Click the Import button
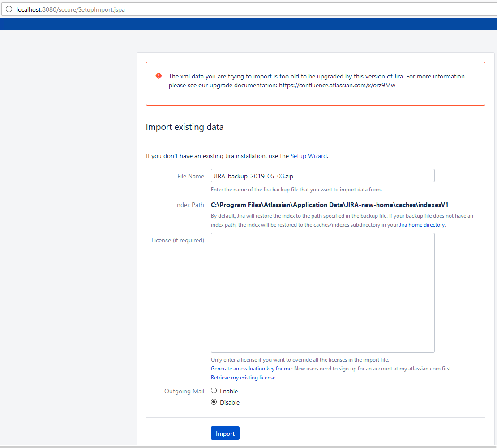497x448 pixels. point(225,433)
